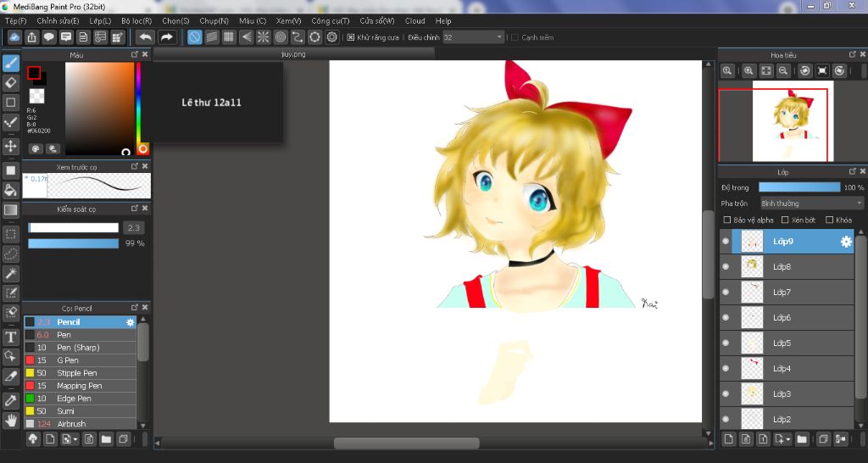Select G Pen brush
The width and height of the screenshot is (868, 463).
coord(81,360)
